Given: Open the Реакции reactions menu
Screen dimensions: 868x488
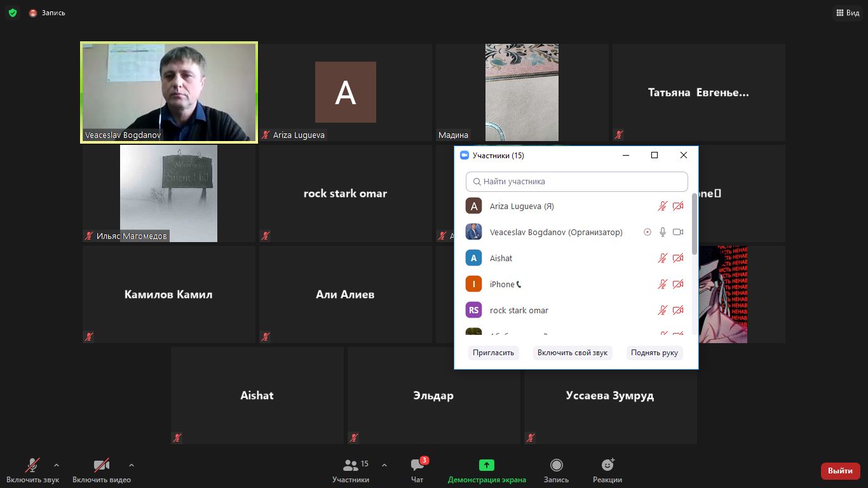Looking at the screenshot, I should pyautogui.click(x=607, y=471).
